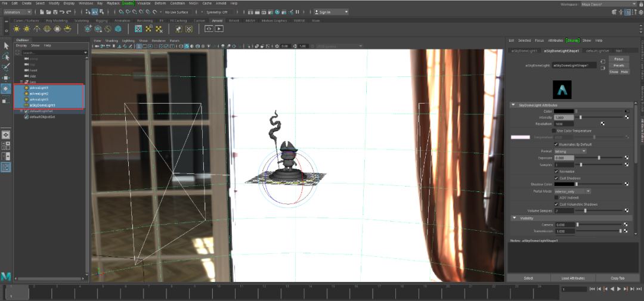
Task: Toggle the Cast Shadows checkbox
Action: (x=556, y=178)
